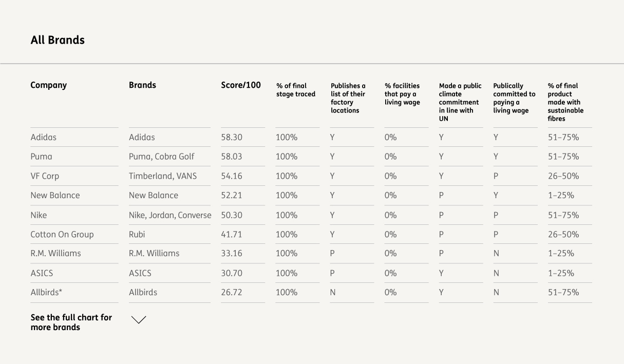This screenshot has width=624, height=364.
Task: Click the VF Corp company name
Action: point(45,176)
